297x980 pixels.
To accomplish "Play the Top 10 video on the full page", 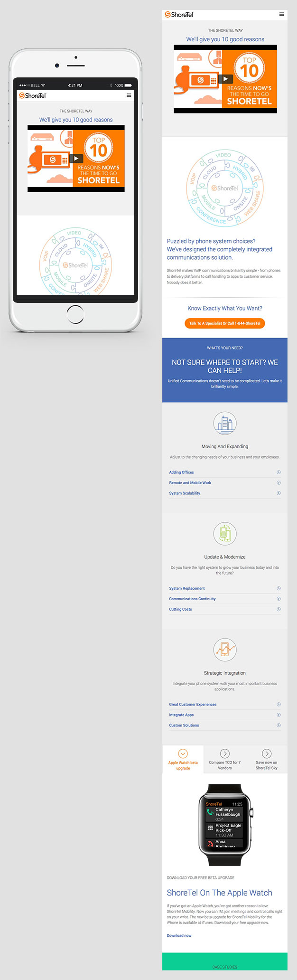I will (x=225, y=79).
